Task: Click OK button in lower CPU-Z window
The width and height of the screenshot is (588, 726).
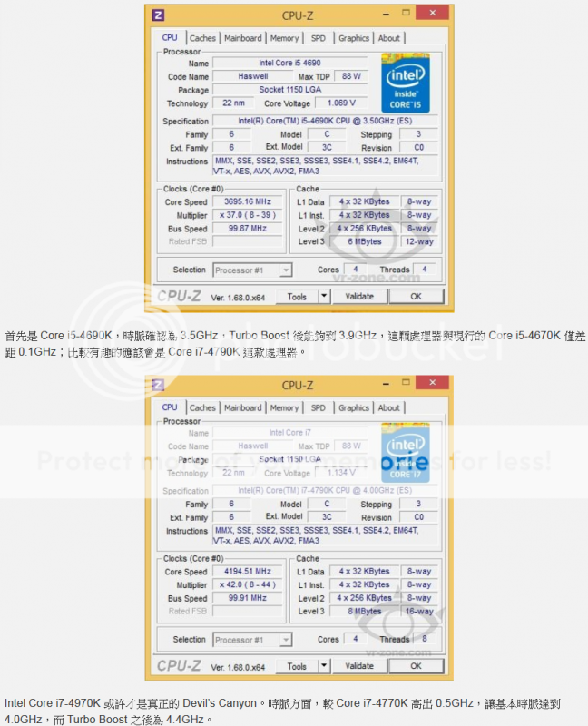Action: point(416,666)
